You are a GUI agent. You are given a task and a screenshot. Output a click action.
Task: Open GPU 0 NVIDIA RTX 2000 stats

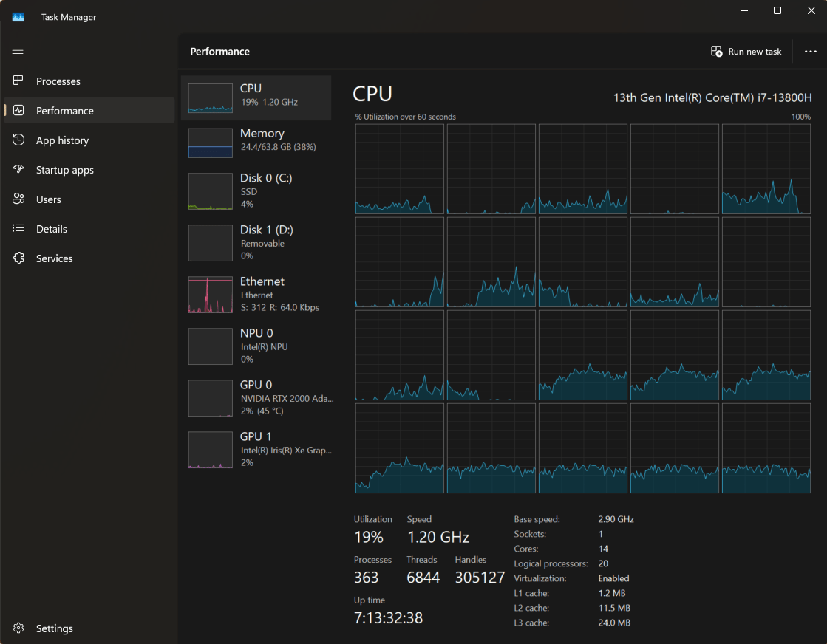(256, 398)
